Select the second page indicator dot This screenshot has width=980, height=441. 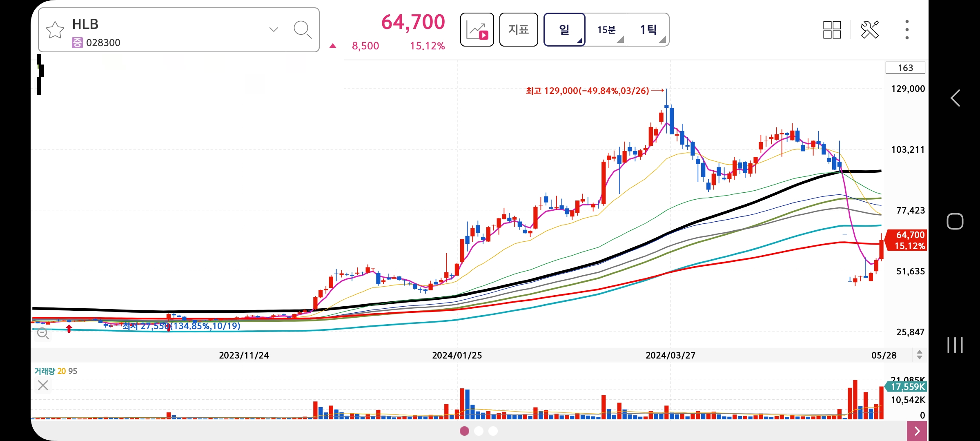click(479, 431)
